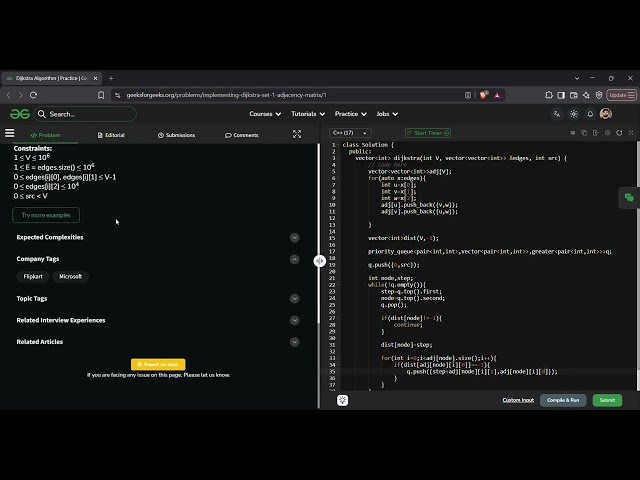Screen dimensions: 640x480
Task: Click the Compile & Run button
Action: point(563,400)
